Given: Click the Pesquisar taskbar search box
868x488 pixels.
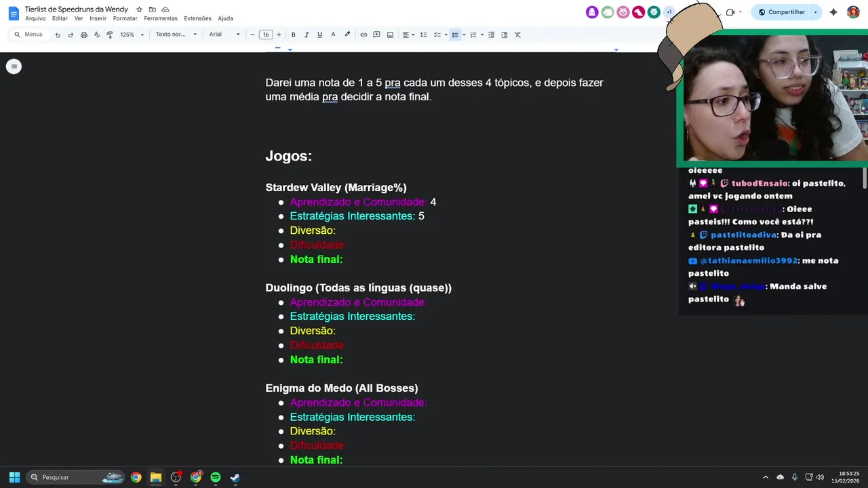Looking at the screenshot, I should (76, 477).
